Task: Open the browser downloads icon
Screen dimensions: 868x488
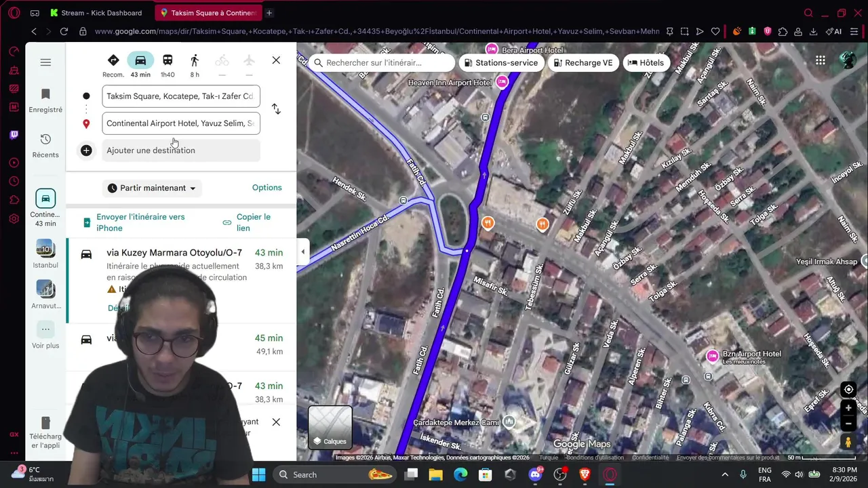Action: click(x=814, y=31)
